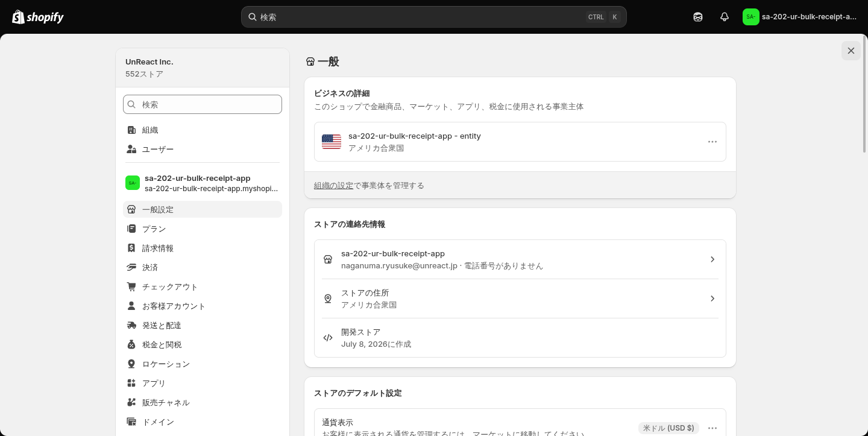This screenshot has height=436, width=868.
Task: Click the 米ドル (USD $) badge
Action: coord(668,428)
